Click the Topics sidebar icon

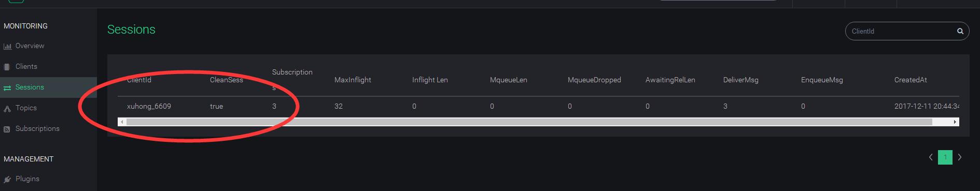pyautogui.click(x=7, y=109)
